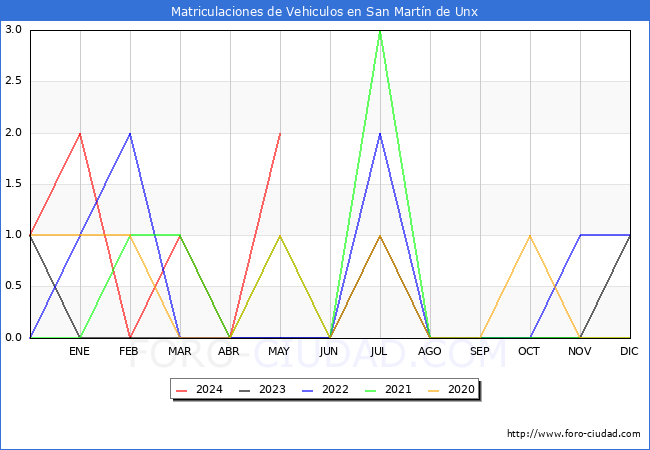This screenshot has height=450, width=650.
Task: Click the green 2021 peak at JUL
Action: point(380,31)
